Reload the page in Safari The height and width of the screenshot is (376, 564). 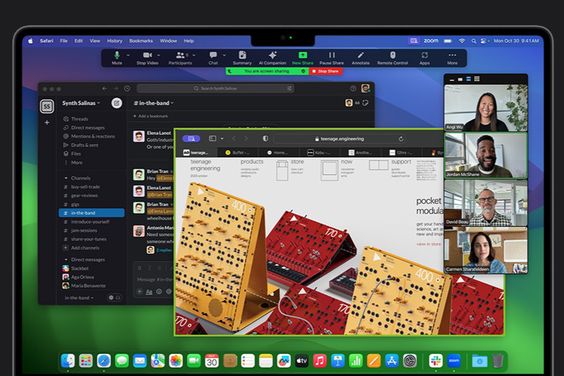coord(401,139)
